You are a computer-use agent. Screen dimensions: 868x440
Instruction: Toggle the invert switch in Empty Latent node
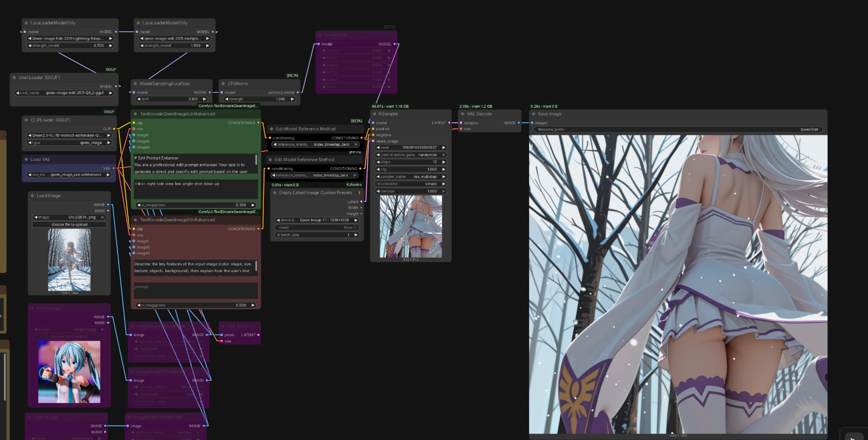[x=317, y=227]
